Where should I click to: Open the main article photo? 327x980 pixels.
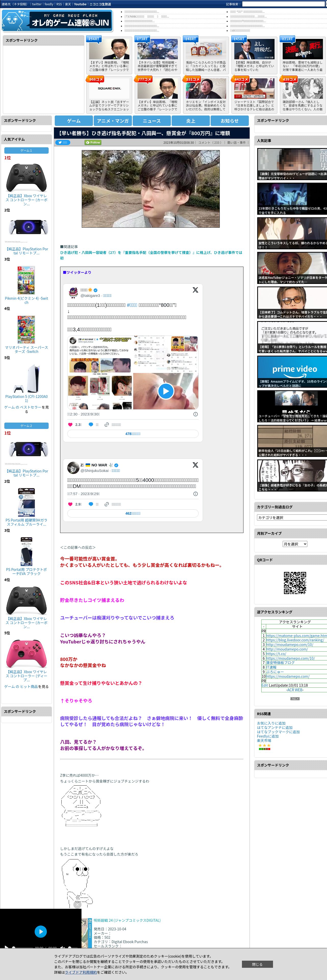(x=151, y=189)
